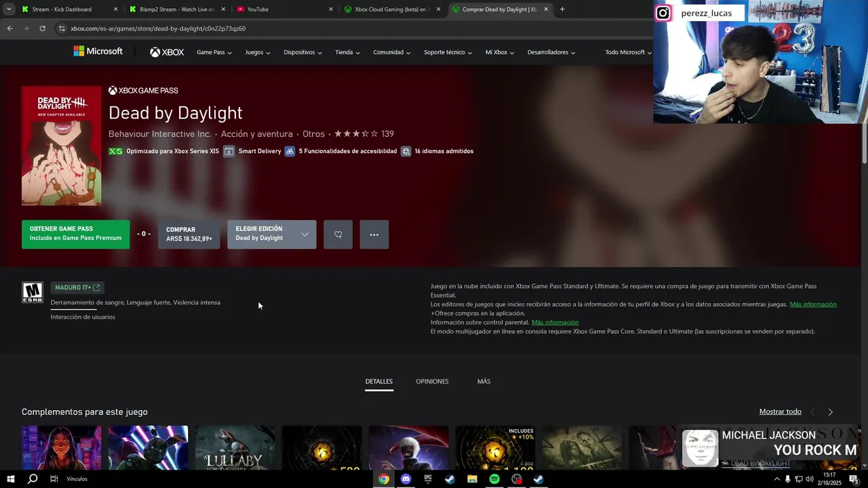Click the Dead by Daylight cover art
This screenshot has height=488, width=868.
pyautogui.click(x=61, y=146)
